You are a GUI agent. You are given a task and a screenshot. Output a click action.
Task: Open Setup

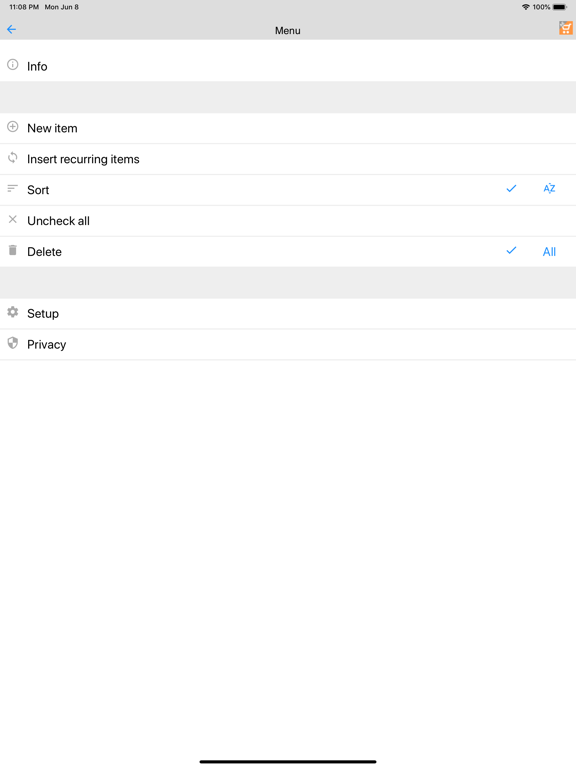click(x=288, y=313)
